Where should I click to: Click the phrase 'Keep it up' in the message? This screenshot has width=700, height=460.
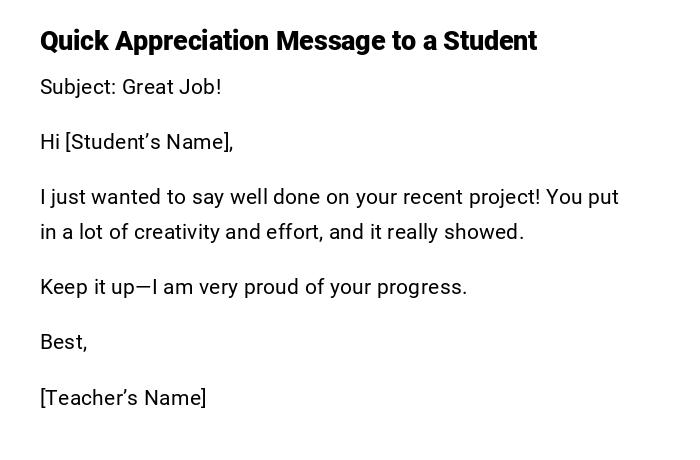(x=86, y=287)
